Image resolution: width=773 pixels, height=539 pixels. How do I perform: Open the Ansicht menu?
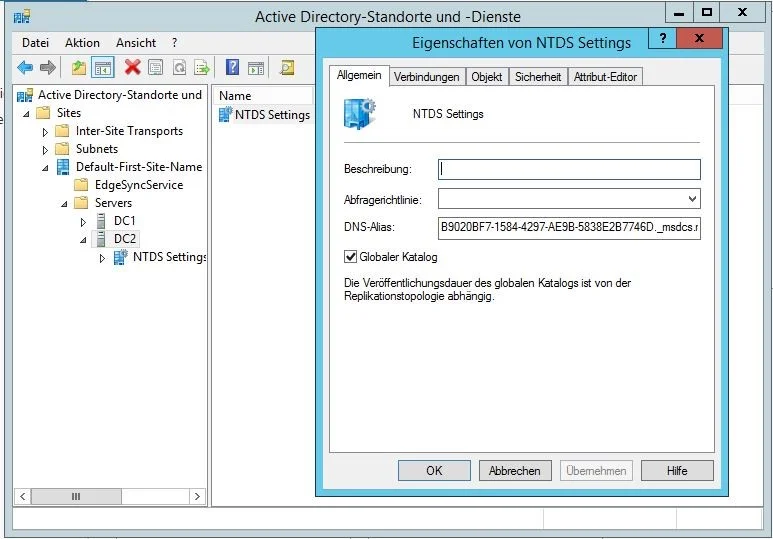tap(136, 43)
